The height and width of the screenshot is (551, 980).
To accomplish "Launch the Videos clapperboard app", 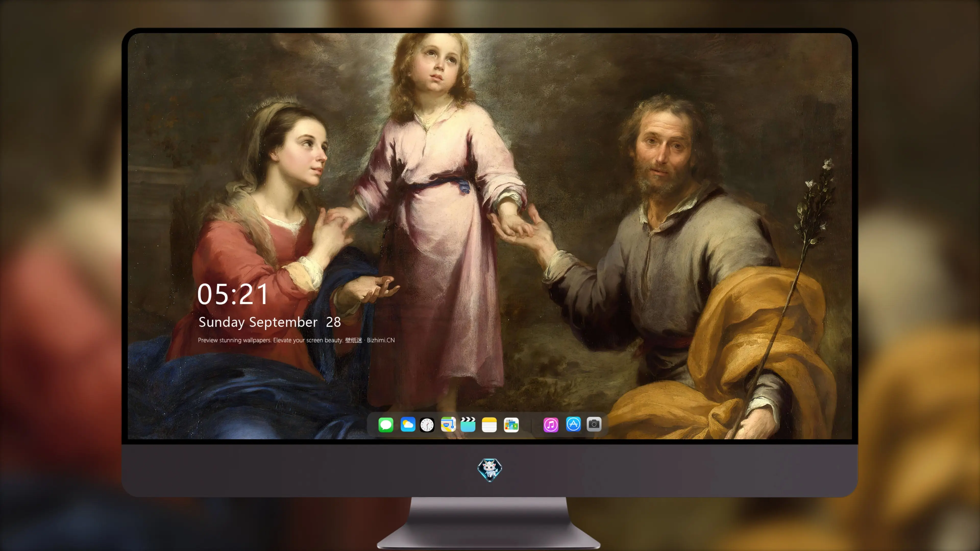I will pyautogui.click(x=468, y=424).
